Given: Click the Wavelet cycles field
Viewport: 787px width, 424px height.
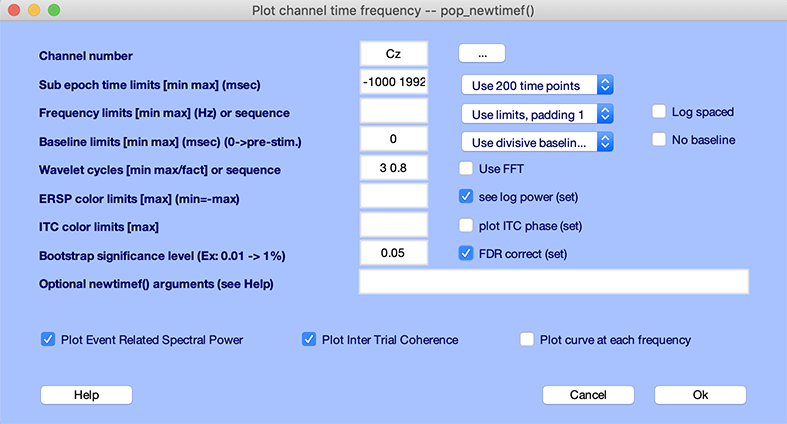Looking at the screenshot, I should pos(393,168).
